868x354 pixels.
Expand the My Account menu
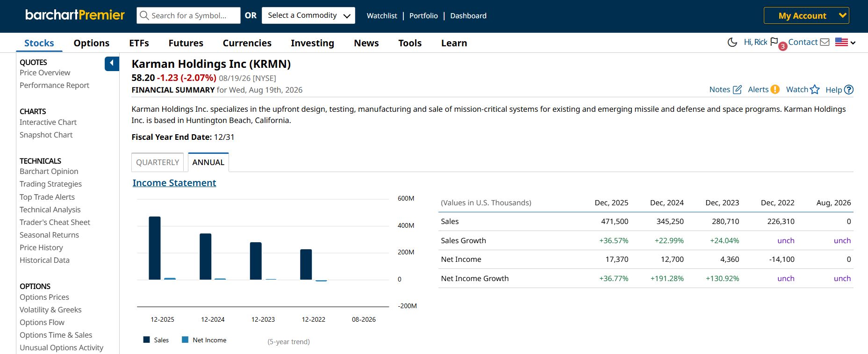[806, 15]
